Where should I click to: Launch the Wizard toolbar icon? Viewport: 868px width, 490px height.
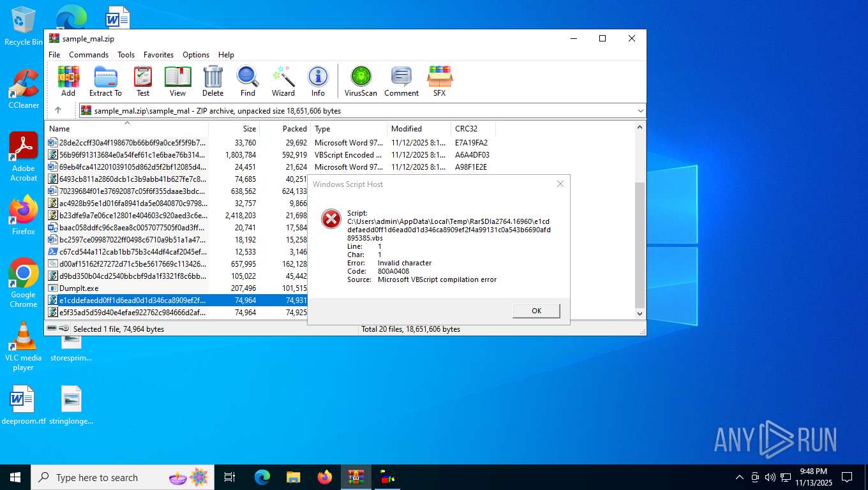pyautogui.click(x=283, y=81)
